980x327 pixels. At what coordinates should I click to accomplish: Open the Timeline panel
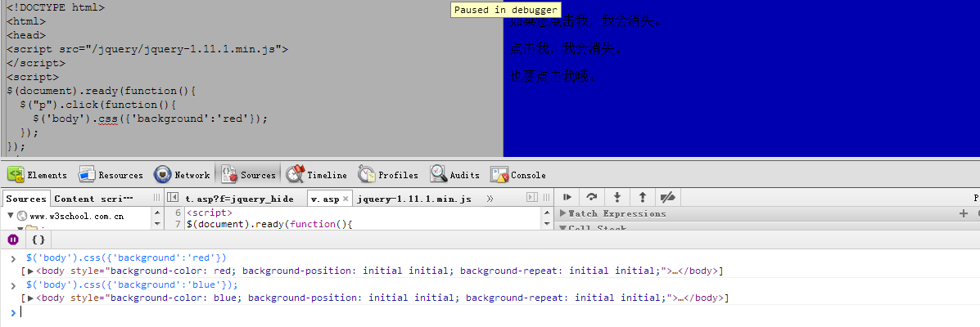tap(316, 175)
